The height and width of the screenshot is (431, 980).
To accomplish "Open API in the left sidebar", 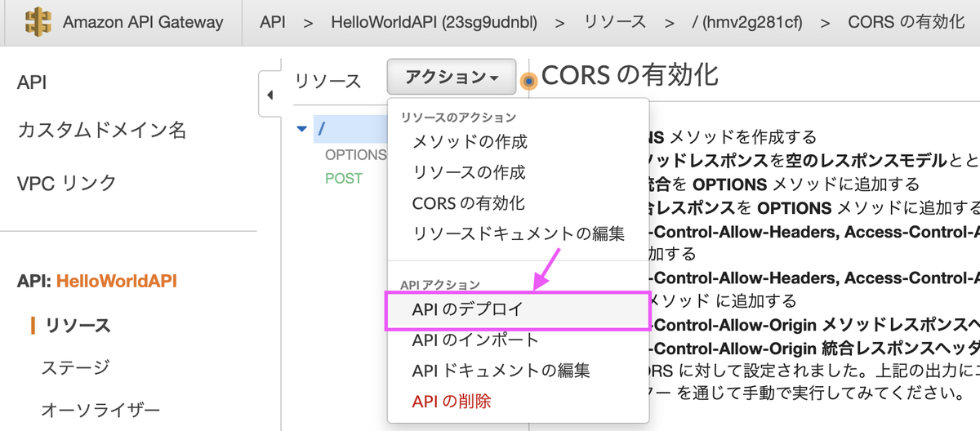I will click(32, 82).
